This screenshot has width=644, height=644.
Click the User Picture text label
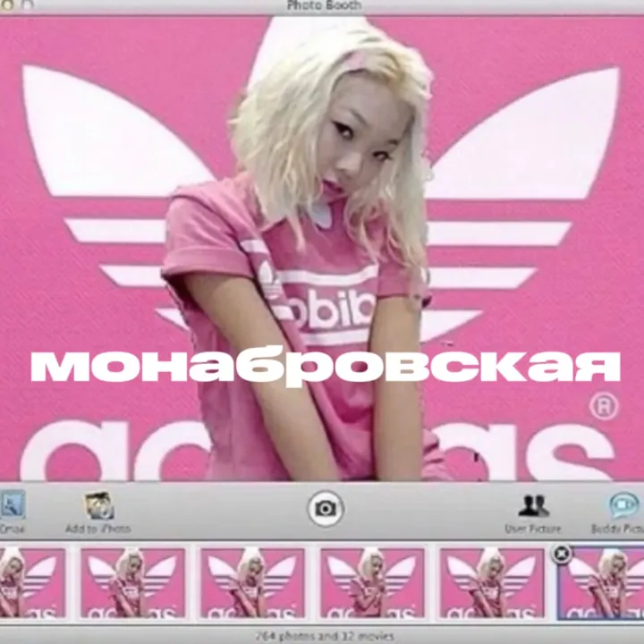click(x=533, y=529)
